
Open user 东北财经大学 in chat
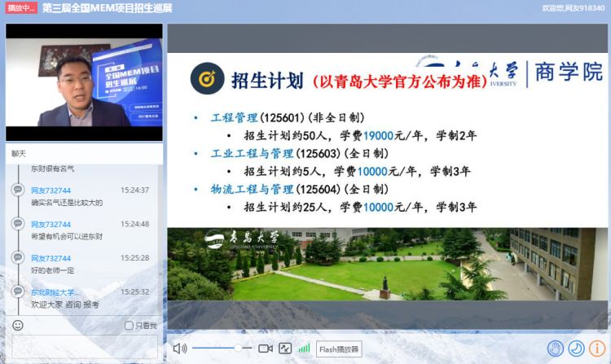click(55, 292)
